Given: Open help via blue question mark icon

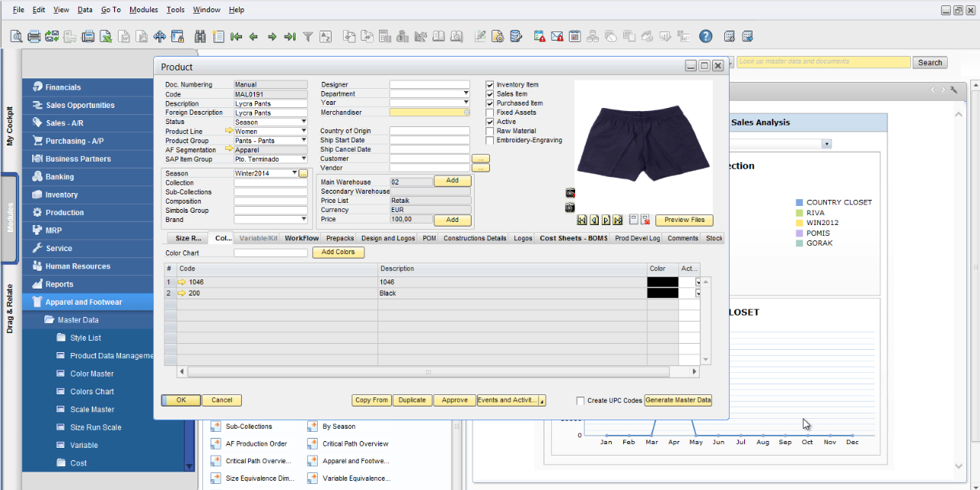Looking at the screenshot, I should (x=705, y=36).
